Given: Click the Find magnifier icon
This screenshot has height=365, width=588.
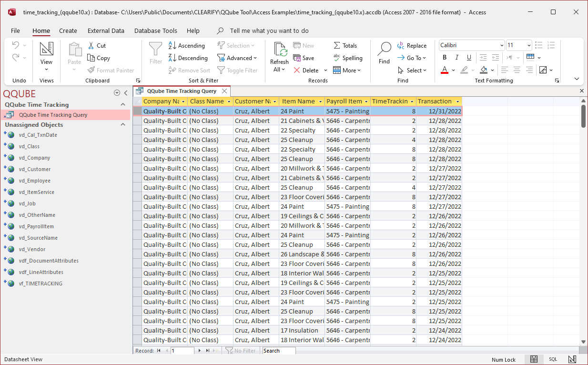Looking at the screenshot, I should click(x=384, y=49).
